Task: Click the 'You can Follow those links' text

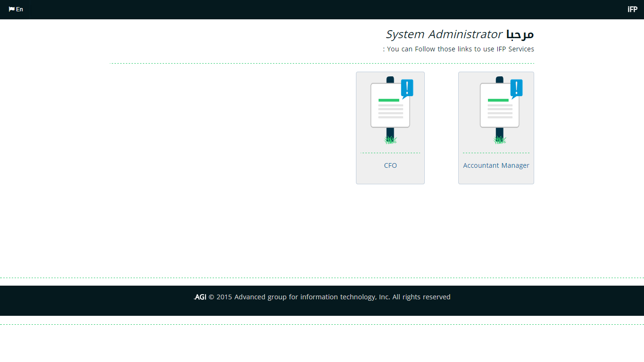Action: (458, 49)
